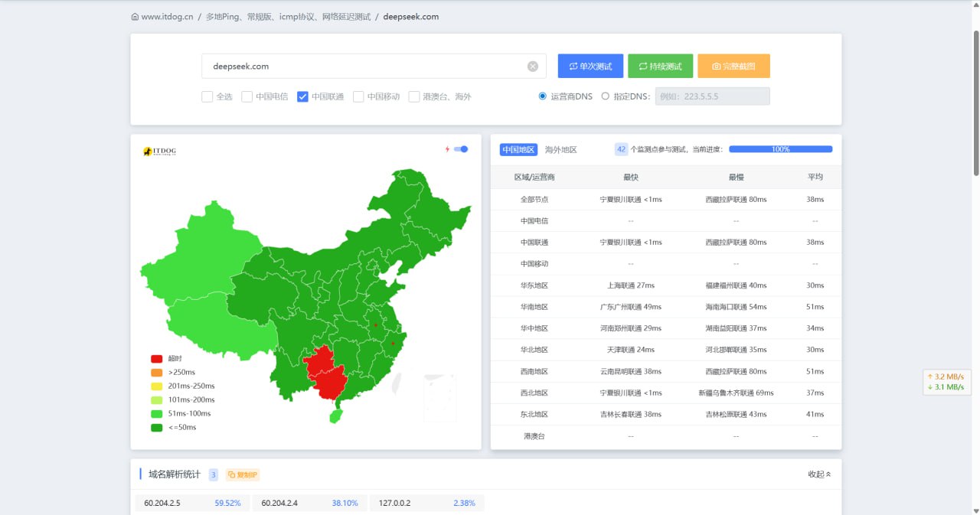This screenshot has width=980, height=515.
Task: Check the 中国电信 checkbox
Action: (247, 97)
